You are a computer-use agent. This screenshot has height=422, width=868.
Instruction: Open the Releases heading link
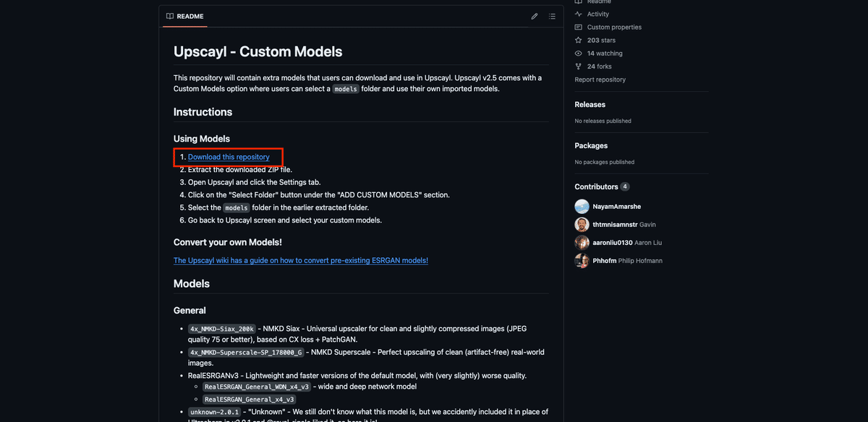click(590, 105)
